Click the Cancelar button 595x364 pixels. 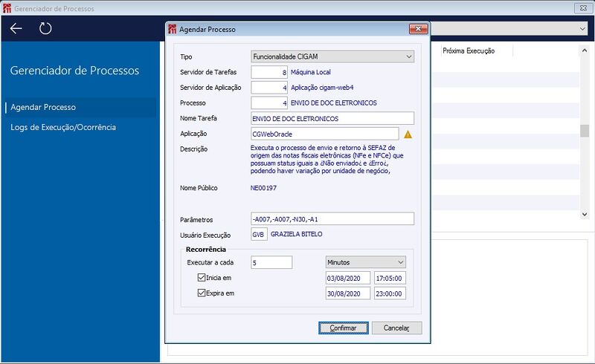click(x=396, y=328)
